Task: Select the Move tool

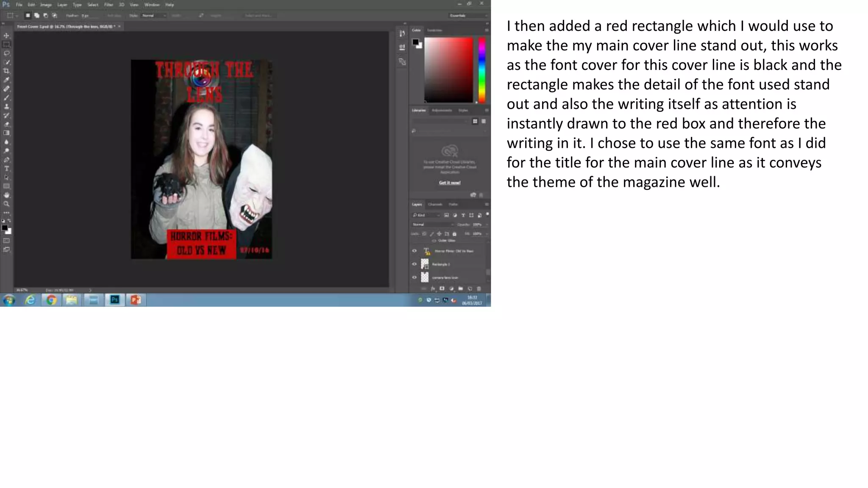Action: pyautogui.click(x=6, y=36)
